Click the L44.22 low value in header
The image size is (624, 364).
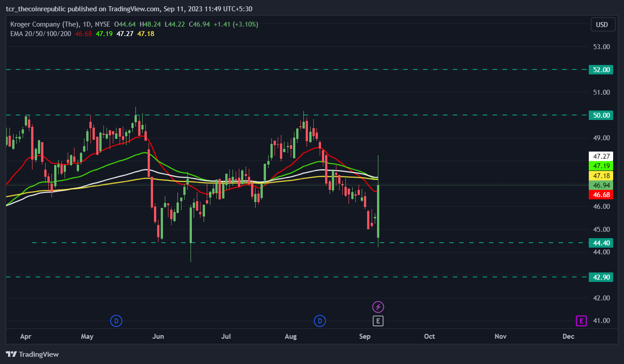click(176, 24)
